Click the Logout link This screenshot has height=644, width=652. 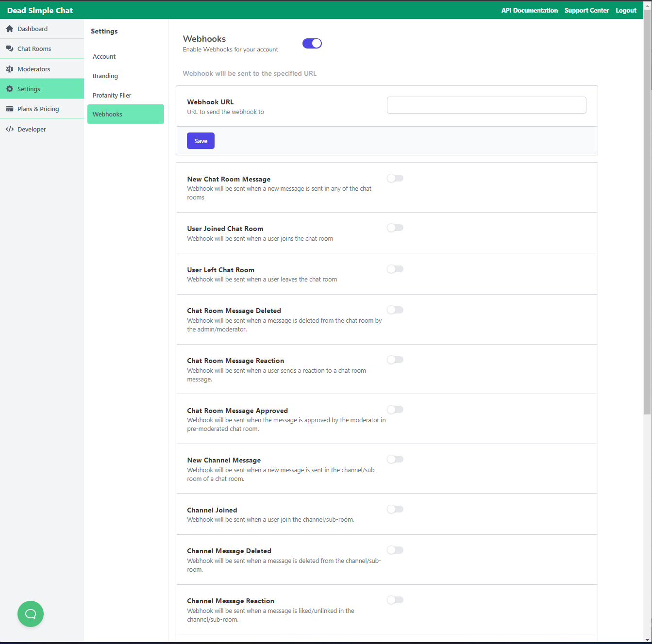pos(626,10)
